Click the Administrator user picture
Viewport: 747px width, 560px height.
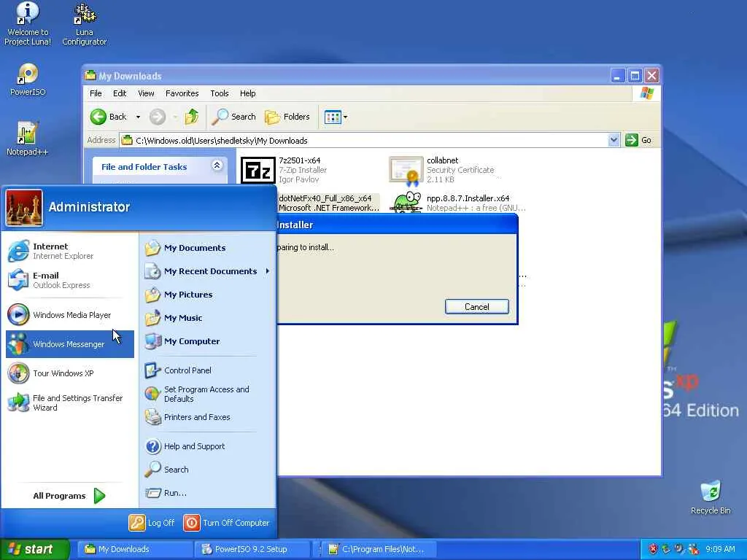[x=24, y=208]
